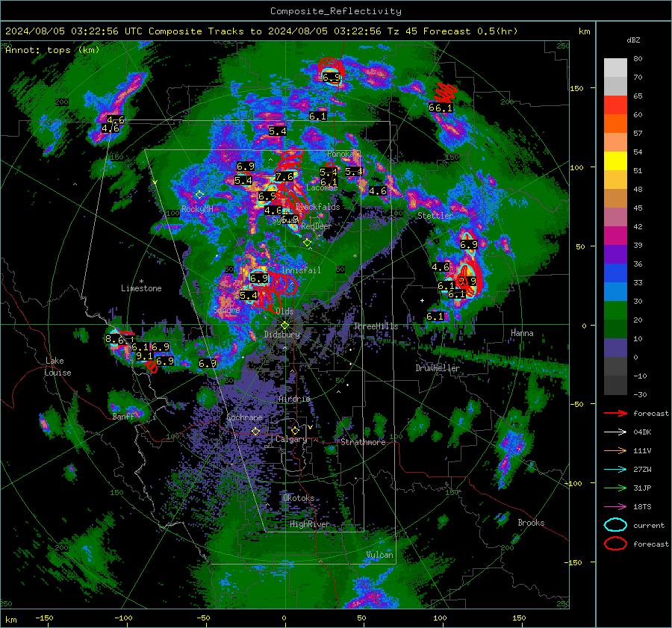Click the Drumheller label
The image size is (672, 628).
[438, 368]
